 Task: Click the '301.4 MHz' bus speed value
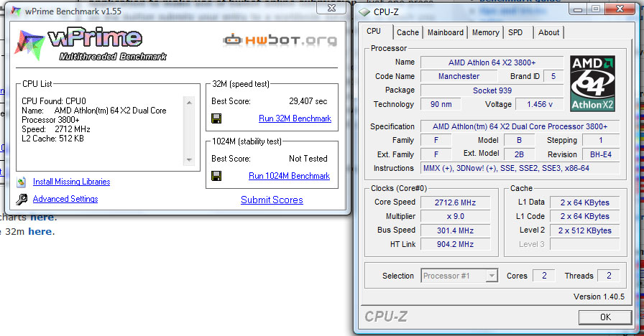tap(455, 230)
